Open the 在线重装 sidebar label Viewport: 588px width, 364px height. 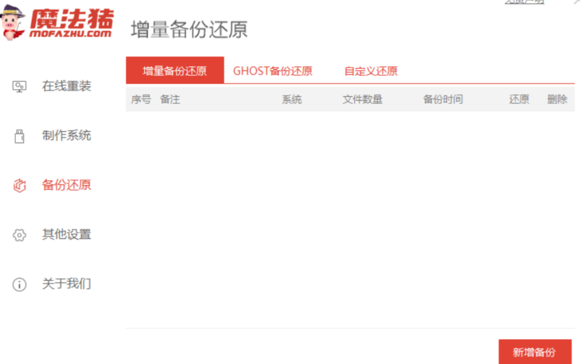[x=66, y=86]
